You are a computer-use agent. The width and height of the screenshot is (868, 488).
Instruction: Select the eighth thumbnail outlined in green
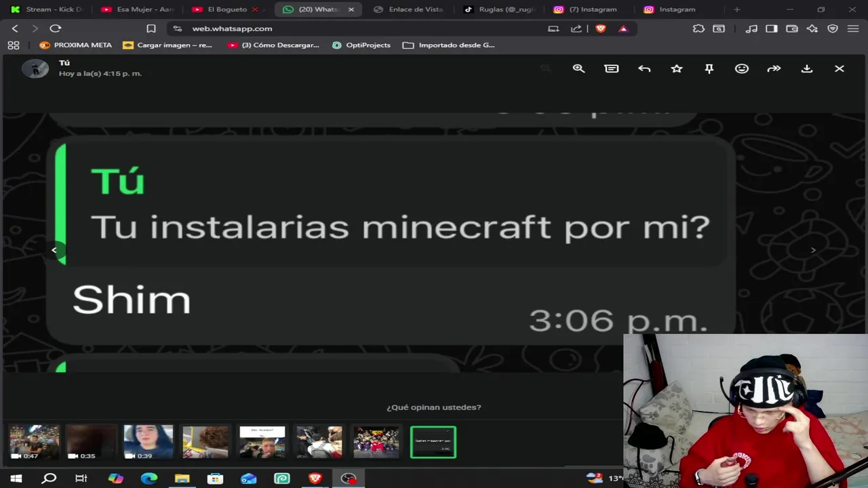click(x=433, y=442)
